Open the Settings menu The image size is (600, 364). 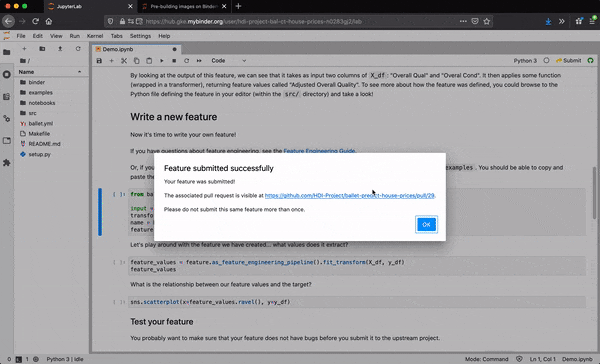click(140, 36)
